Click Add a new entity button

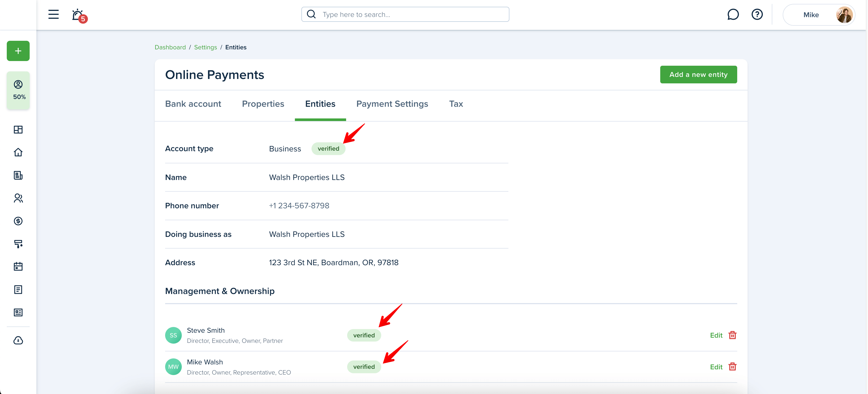click(698, 75)
